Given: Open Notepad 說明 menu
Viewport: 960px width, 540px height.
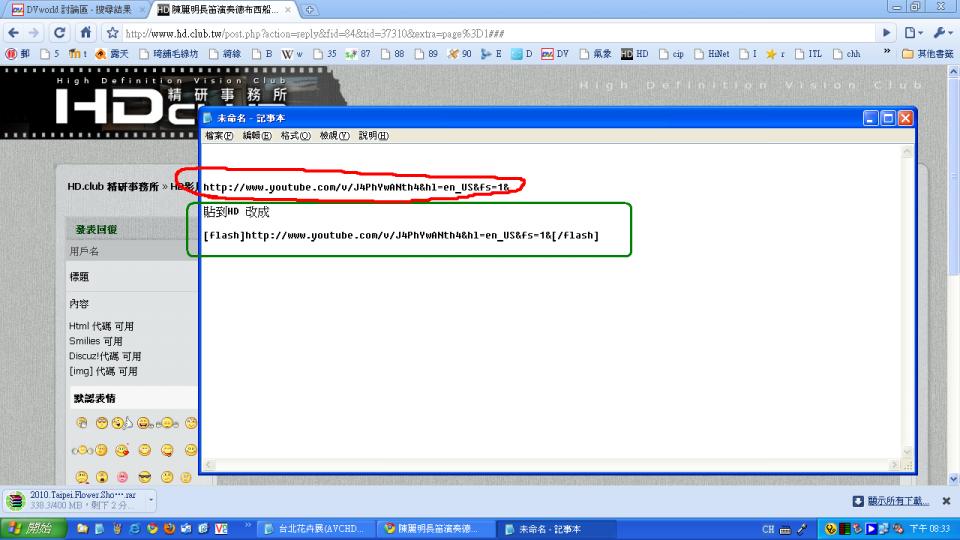Looking at the screenshot, I should point(373,135).
